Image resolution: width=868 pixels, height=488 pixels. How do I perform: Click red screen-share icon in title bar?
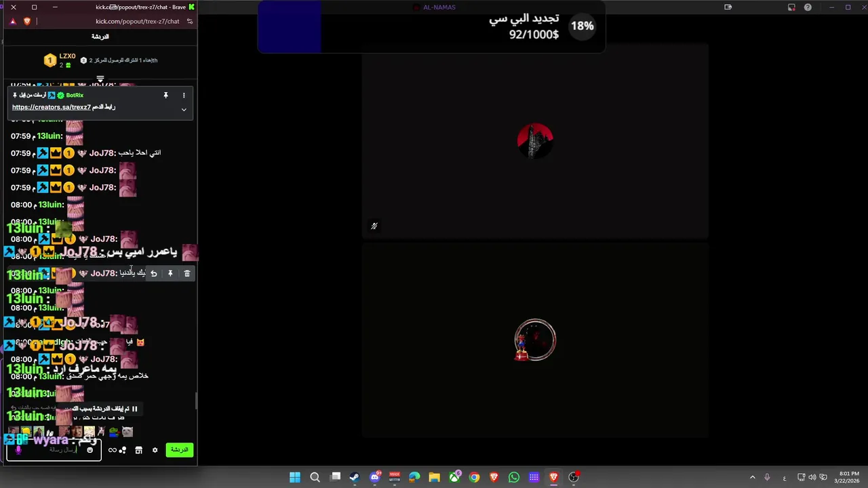[791, 7]
